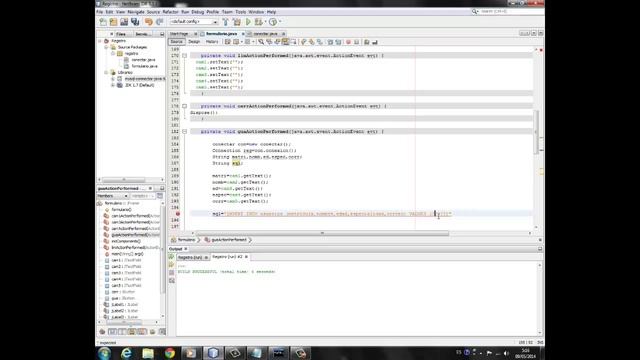
Task: Collapse code fold at line 170
Action: tap(184, 56)
